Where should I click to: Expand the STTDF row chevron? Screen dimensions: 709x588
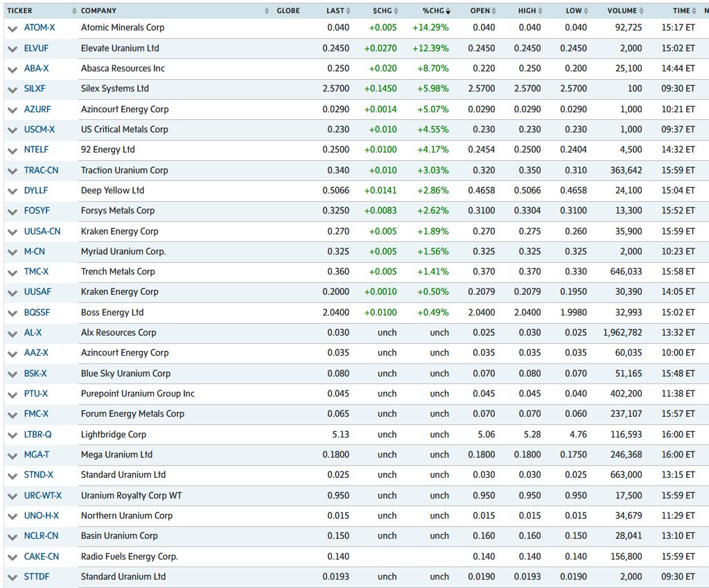(x=12, y=578)
